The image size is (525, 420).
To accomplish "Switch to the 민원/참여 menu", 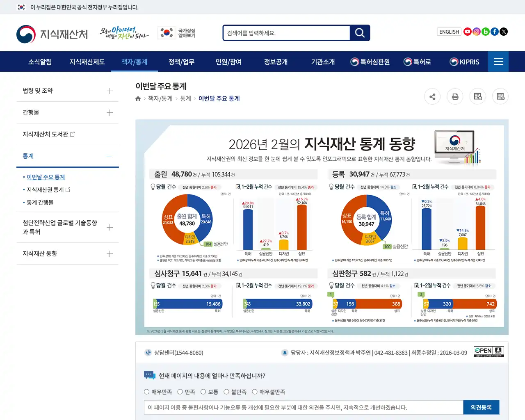I will (x=228, y=62).
